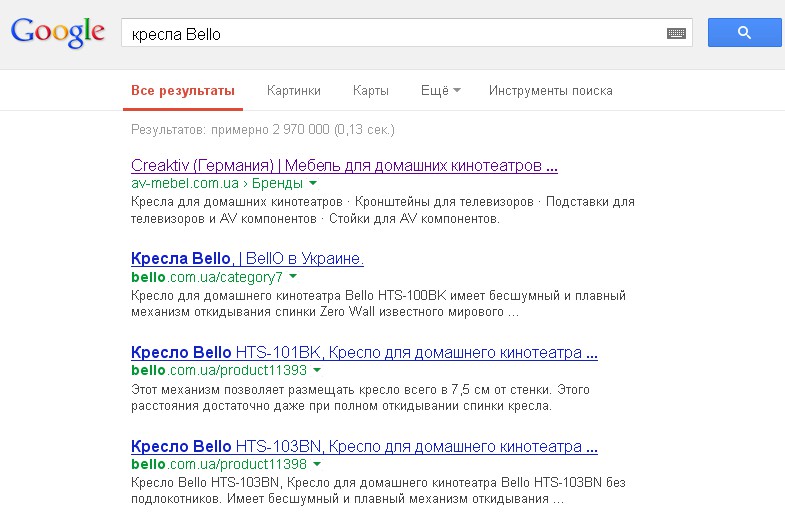Click the blue magnifier search button
The width and height of the screenshot is (785, 530).
click(744, 33)
